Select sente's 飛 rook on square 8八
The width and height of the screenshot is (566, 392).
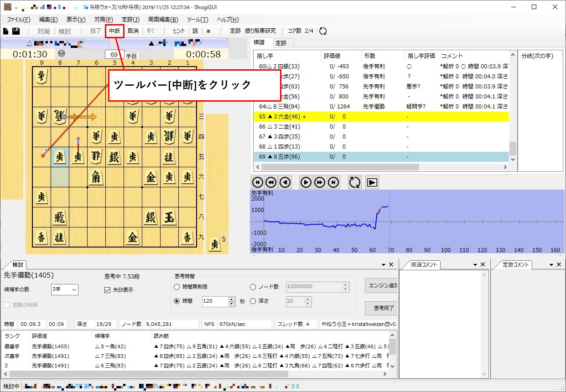(59, 217)
